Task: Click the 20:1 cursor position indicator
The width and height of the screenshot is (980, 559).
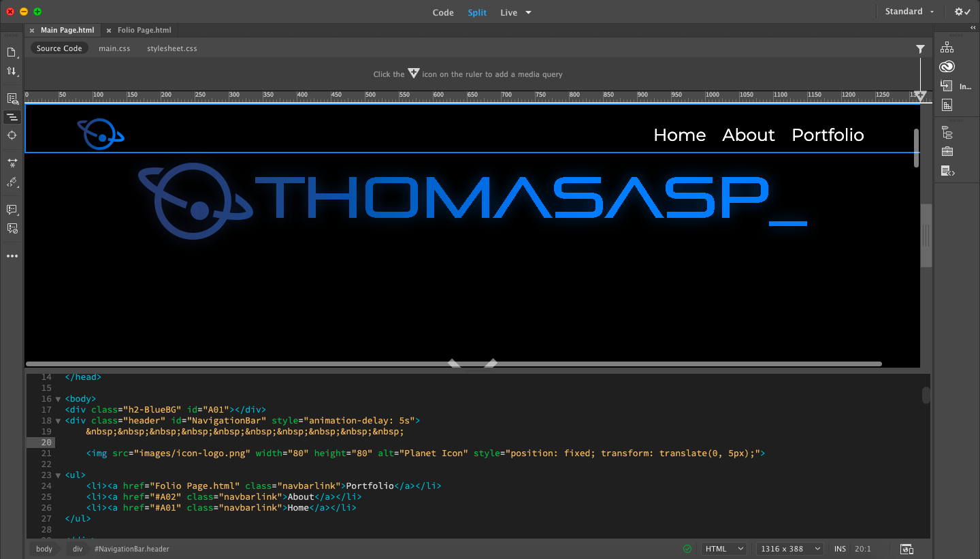Action: tap(863, 549)
